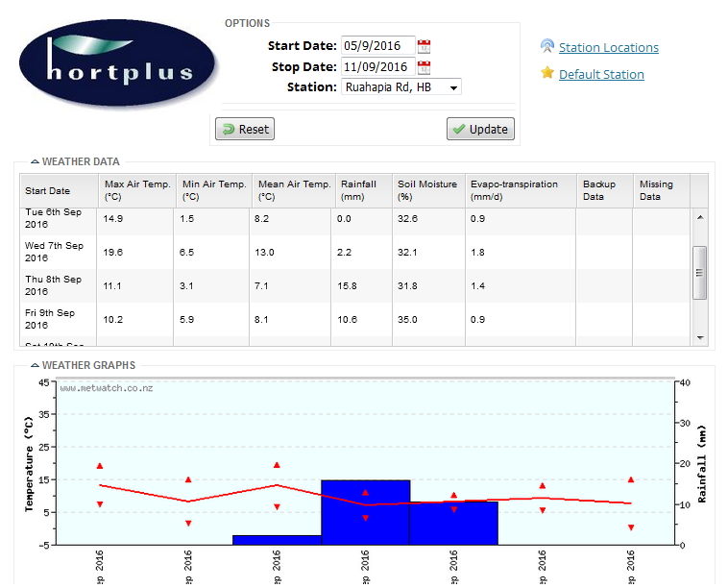The width and height of the screenshot is (728, 588).
Task: Select the Wed 7th Sep 2016 row date
Action: (x=55, y=252)
